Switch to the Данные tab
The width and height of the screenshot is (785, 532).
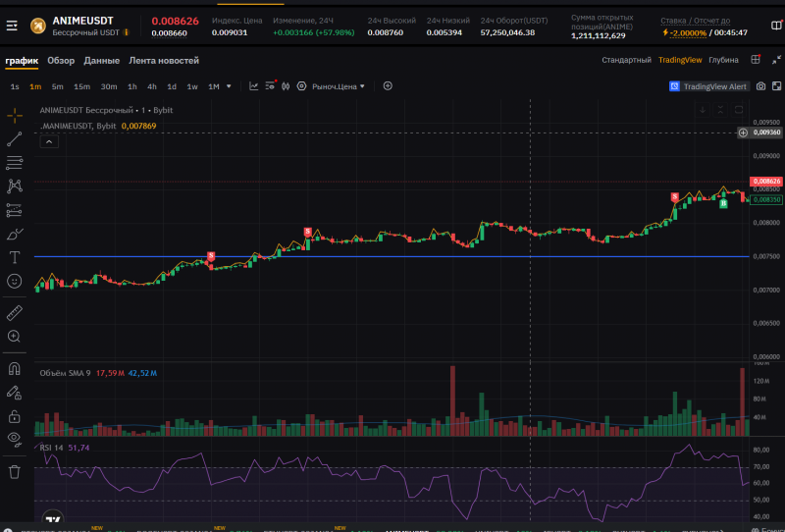tap(102, 61)
